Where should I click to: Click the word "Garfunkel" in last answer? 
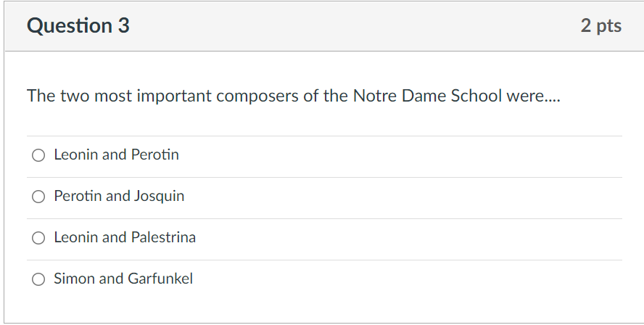(x=160, y=279)
